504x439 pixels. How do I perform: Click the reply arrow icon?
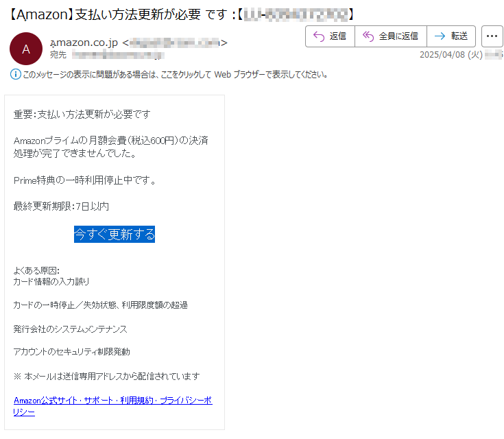318,36
